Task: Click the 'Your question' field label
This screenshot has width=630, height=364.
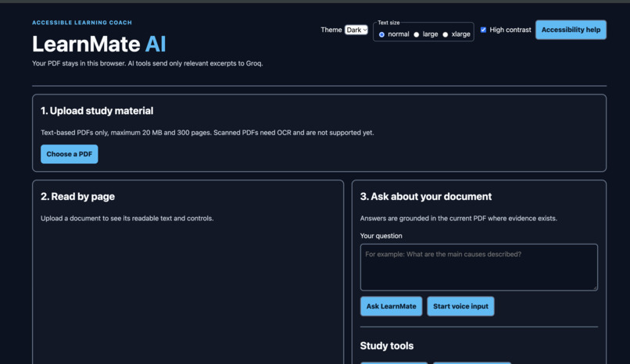Action: click(x=381, y=236)
